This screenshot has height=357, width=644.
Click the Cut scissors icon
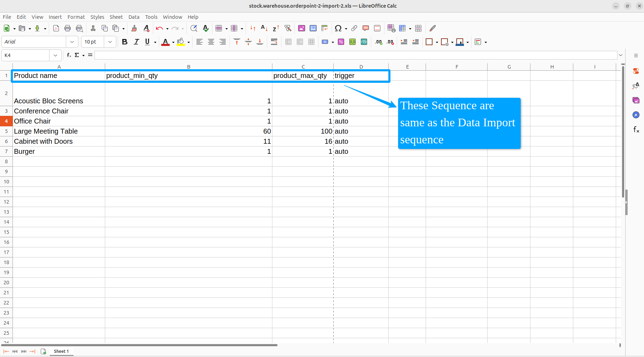coord(93,29)
